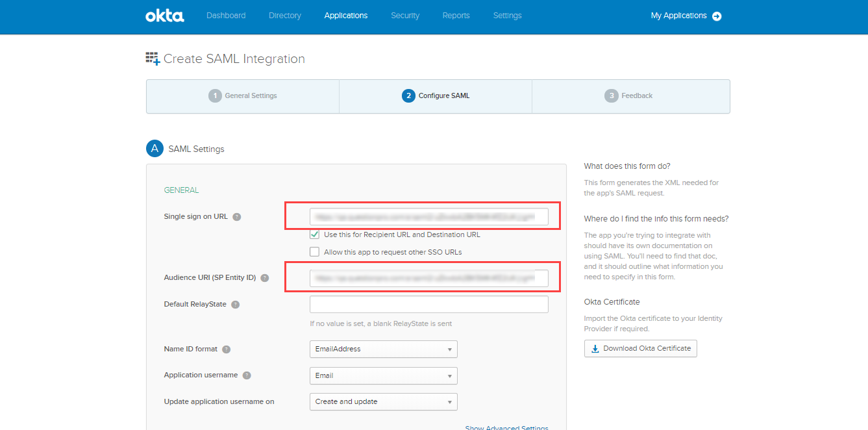The image size is (868, 430).
Task: Click the Okta Certificate heading
Action: click(612, 302)
